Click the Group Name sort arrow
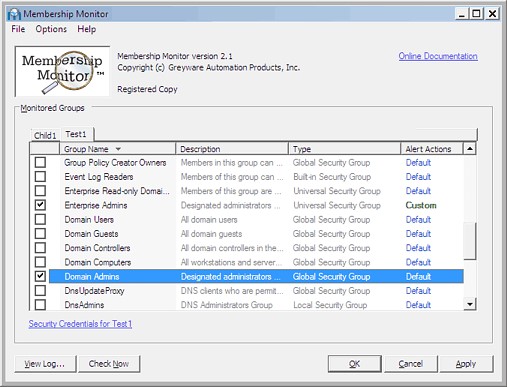 (x=118, y=149)
